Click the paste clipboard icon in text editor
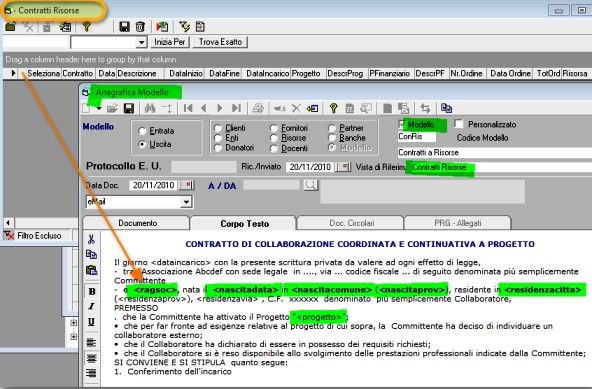Screen dimensions: 592x389 tap(91, 270)
